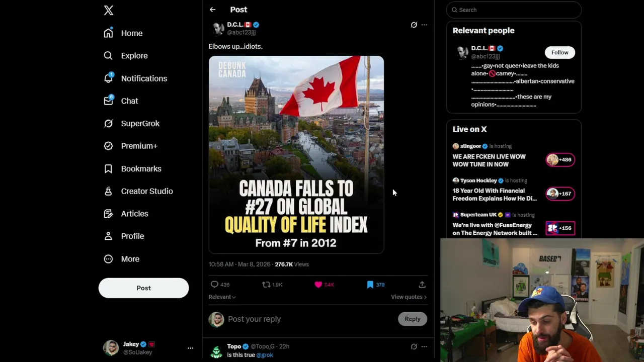Share the post via share icon
644x362 pixels.
[422, 285]
